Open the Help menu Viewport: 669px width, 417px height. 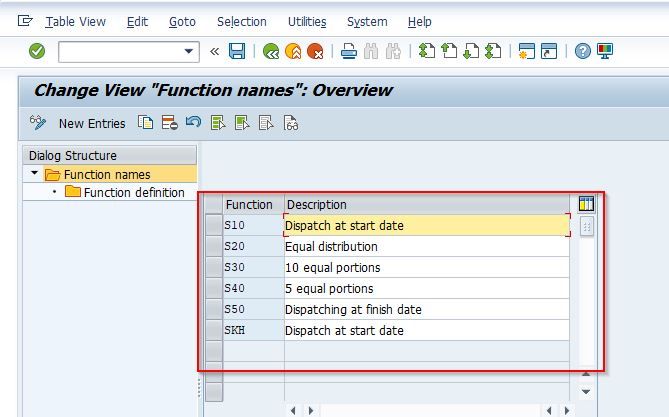pyautogui.click(x=419, y=22)
